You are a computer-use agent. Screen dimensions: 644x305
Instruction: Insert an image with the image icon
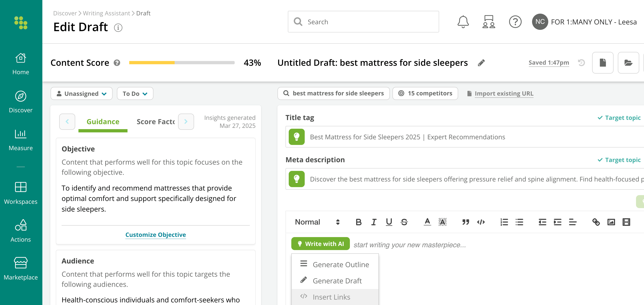(611, 222)
